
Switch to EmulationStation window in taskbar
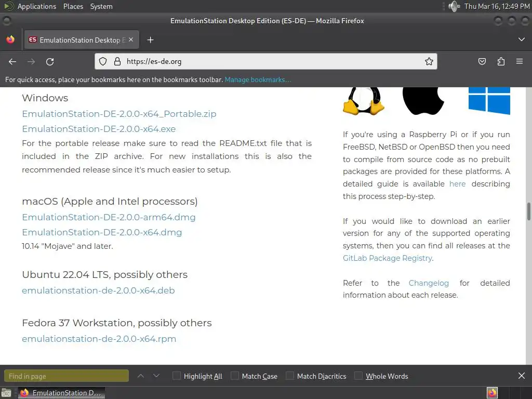(61, 393)
